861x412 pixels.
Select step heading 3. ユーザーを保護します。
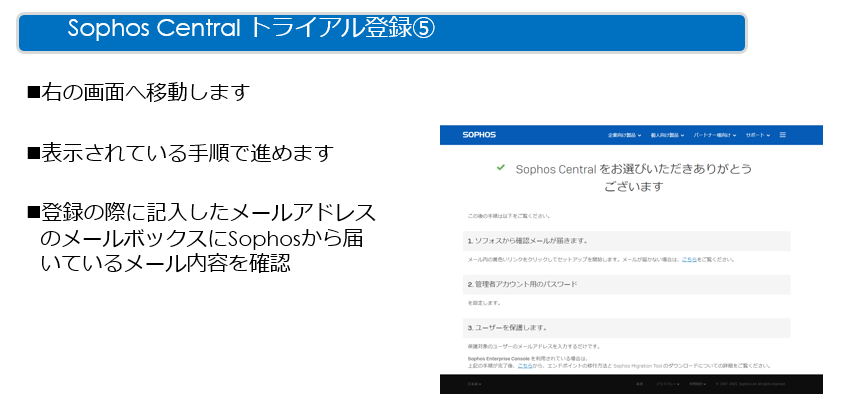coord(627,328)
